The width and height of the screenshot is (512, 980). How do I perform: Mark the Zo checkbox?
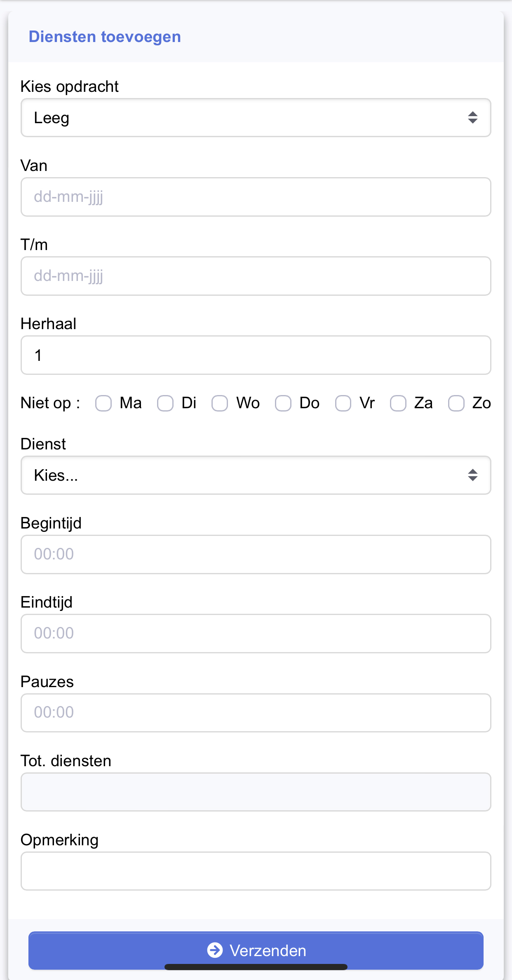pos(456,403)
